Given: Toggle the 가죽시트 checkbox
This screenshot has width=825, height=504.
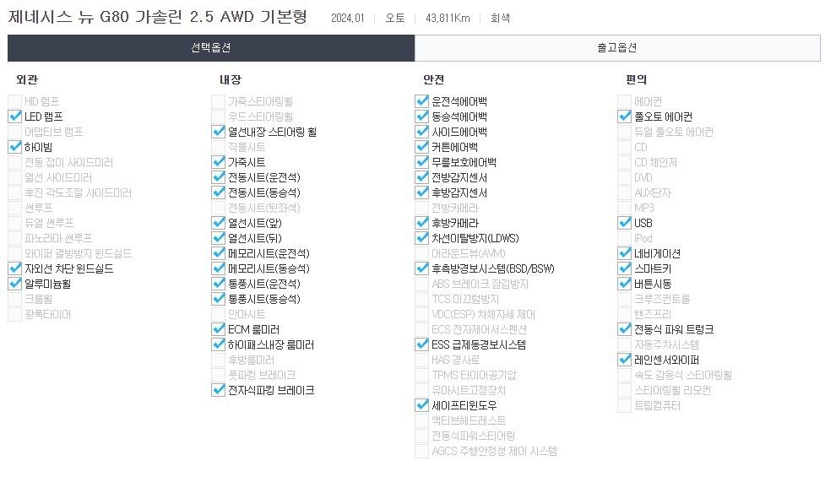Looking at the screenshot, I should tap(219, 162).
